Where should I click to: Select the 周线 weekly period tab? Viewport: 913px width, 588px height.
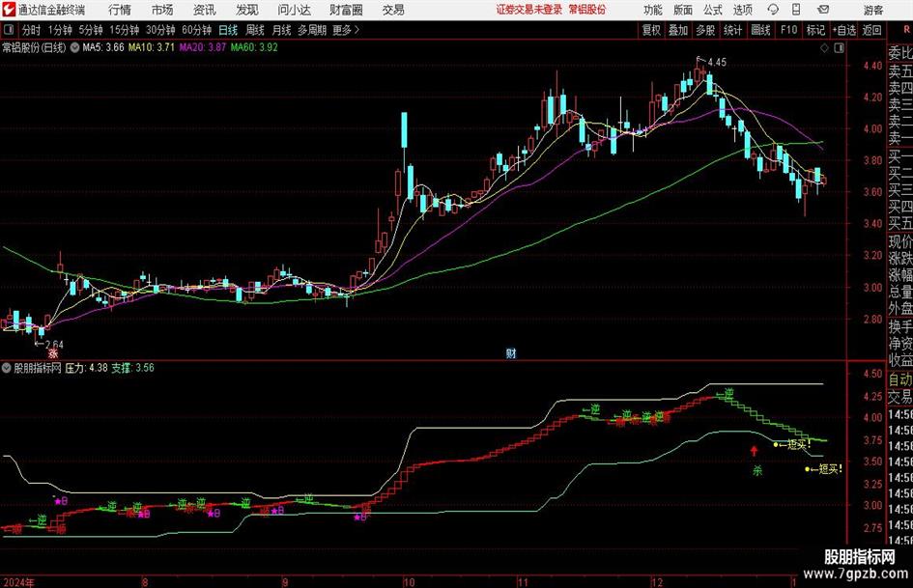[255, 30]
